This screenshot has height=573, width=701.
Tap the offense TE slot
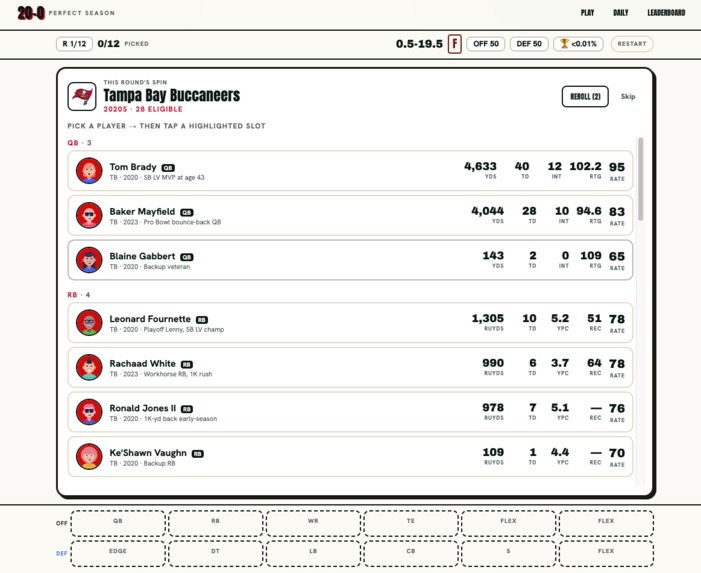point(411,523)
